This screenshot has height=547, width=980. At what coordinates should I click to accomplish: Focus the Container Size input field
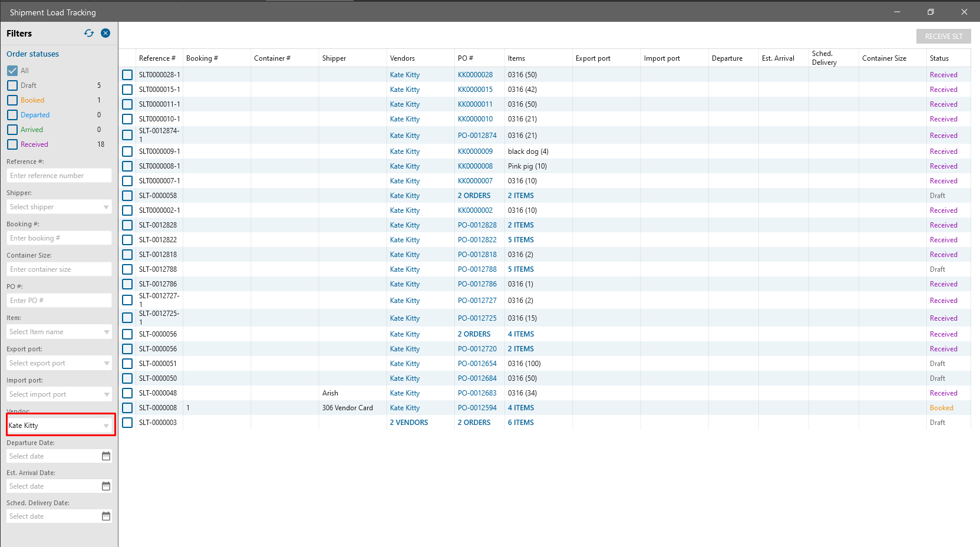(59, 269)
